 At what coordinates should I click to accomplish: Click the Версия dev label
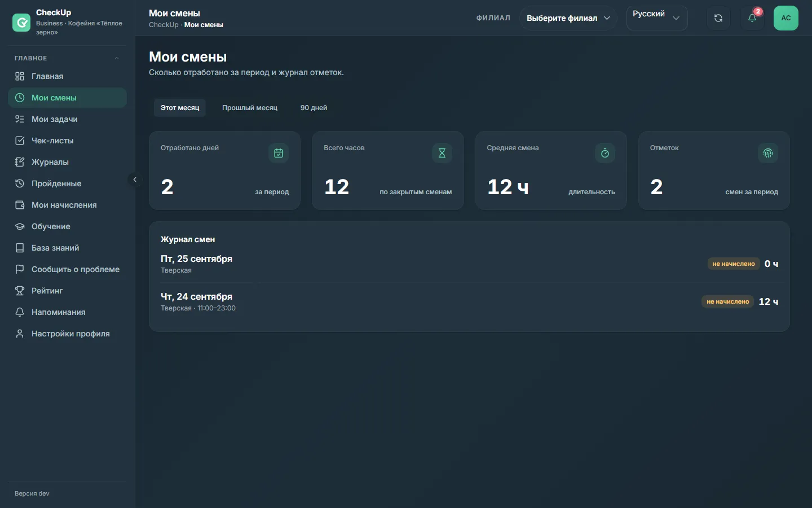pyautogui.click(x=32, y=493)
